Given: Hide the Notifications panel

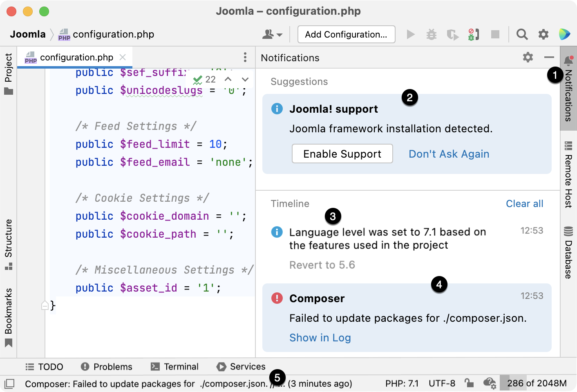Looking at the screenshot, I should pyautogui.click(x=549, y=58).
